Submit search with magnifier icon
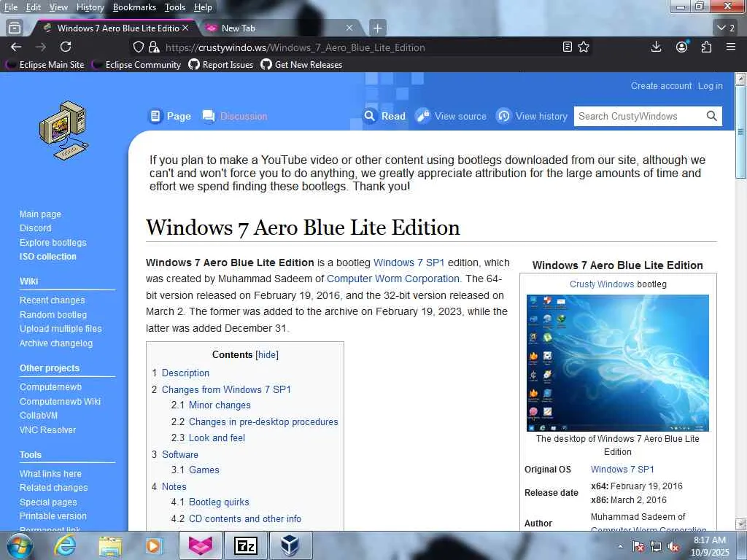This screenshot has width=747, height=560. click(711, 116)
